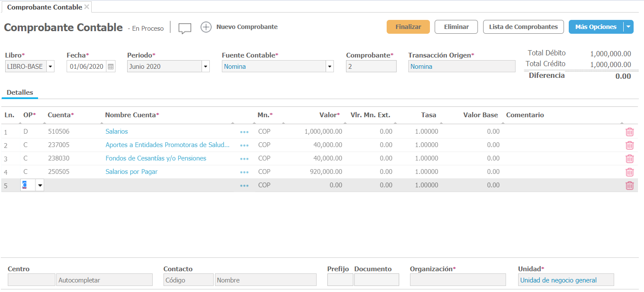Delete line 3 using its trash icon
This screenshot has width=644, height=292.
pyautogui.click(x=629, y=159)
